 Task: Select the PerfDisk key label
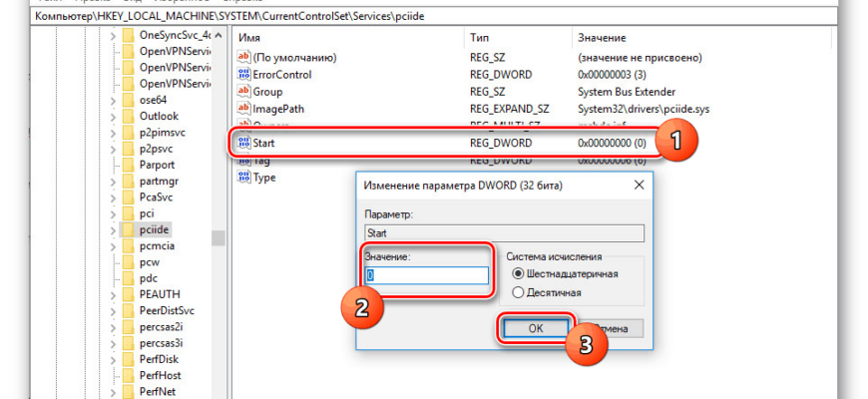click(x=159, y=359)
